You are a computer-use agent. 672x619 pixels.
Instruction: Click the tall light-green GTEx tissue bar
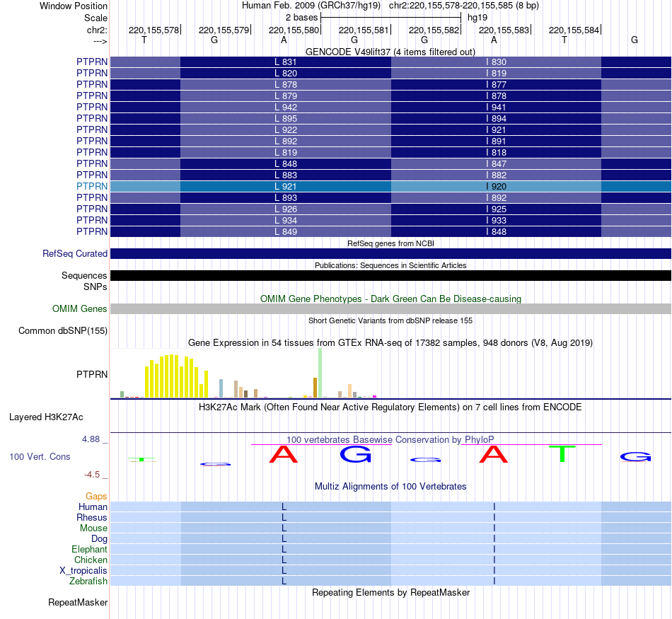coord(320,373)
